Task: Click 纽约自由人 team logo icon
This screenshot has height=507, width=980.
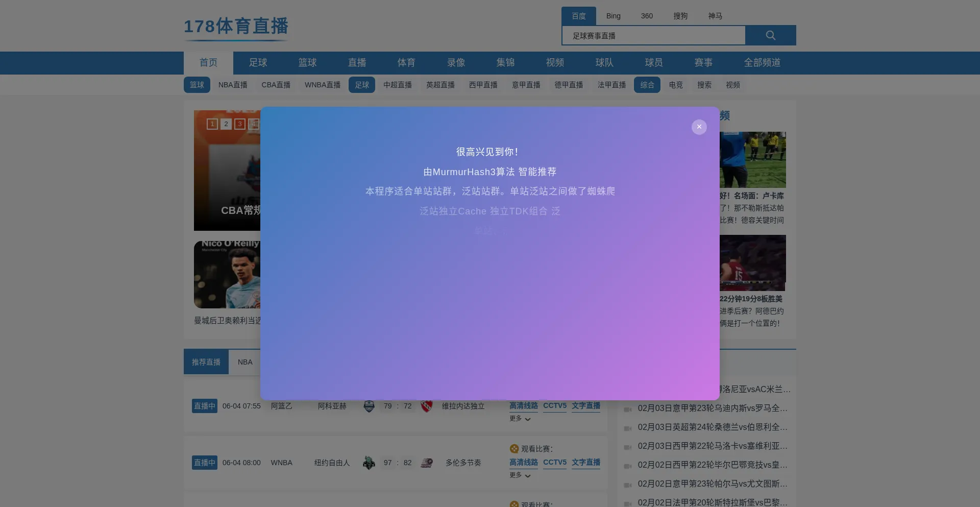Action: tap(369, 463)
